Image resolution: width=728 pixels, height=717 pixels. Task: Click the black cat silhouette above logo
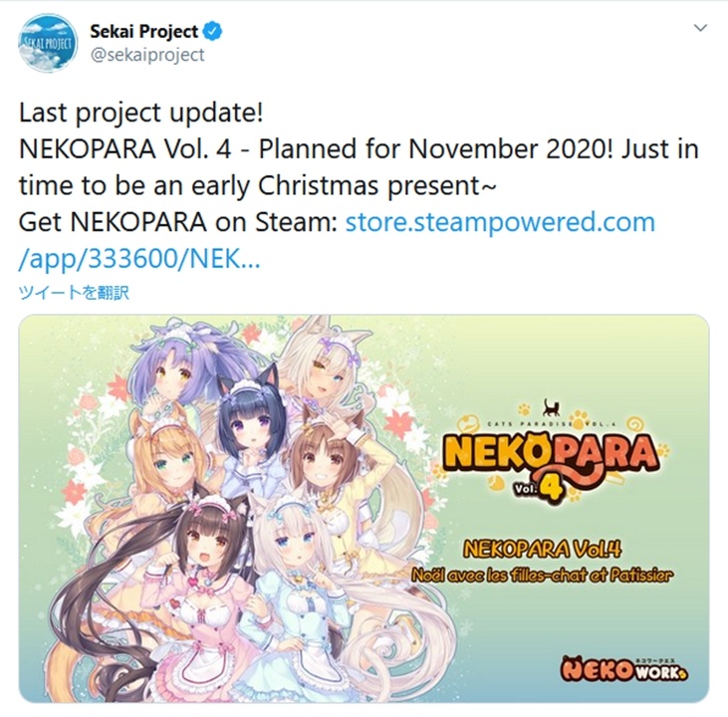coord(552,407)
